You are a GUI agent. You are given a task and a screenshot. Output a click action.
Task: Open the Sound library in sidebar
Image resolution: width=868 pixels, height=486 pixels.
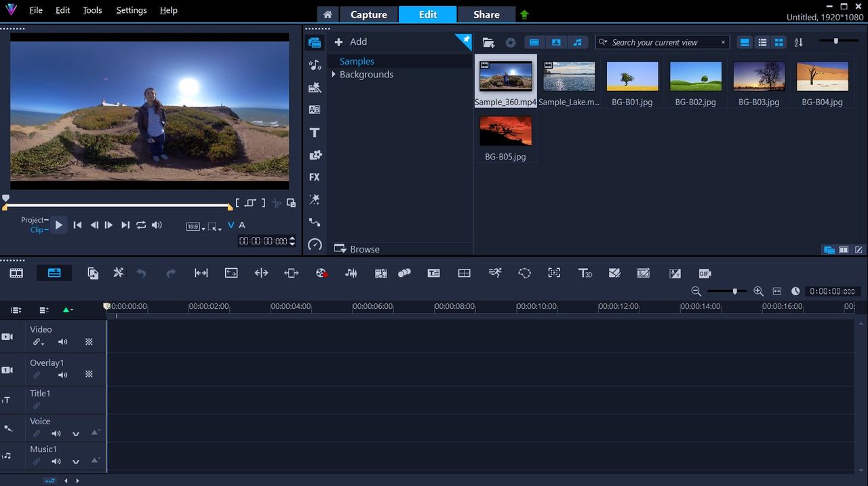tap(315, 65)
